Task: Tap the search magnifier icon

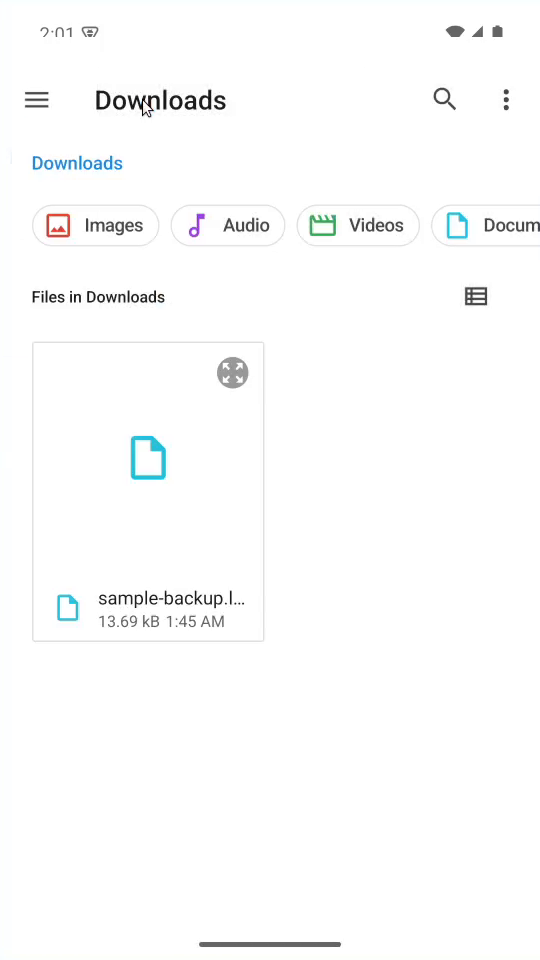Action: click(444, 99)
